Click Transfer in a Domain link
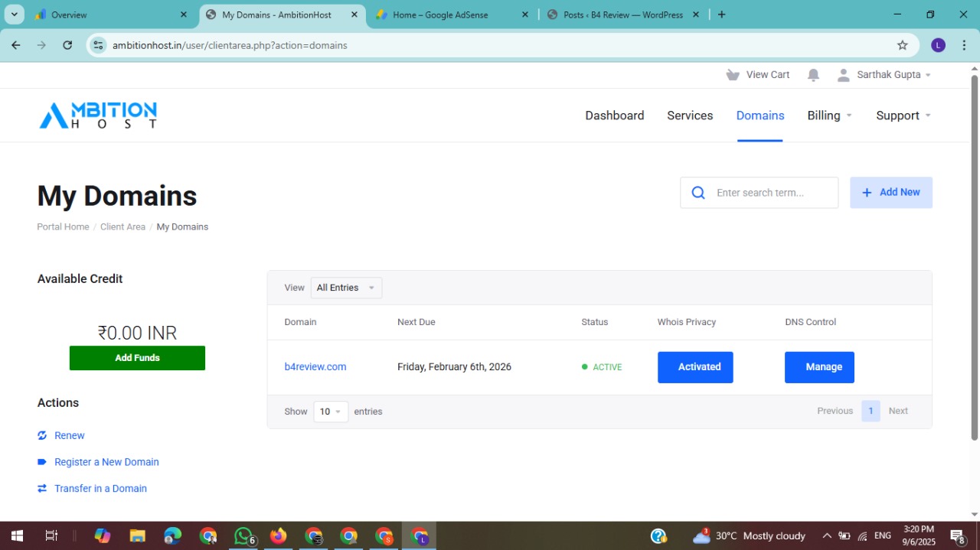This screenshot has height=550, width=980. click(100, 488)
